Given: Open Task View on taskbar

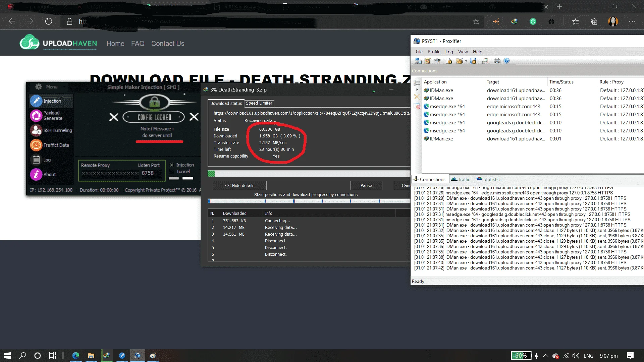Looking at the screenshot, I should coord(53,356).
